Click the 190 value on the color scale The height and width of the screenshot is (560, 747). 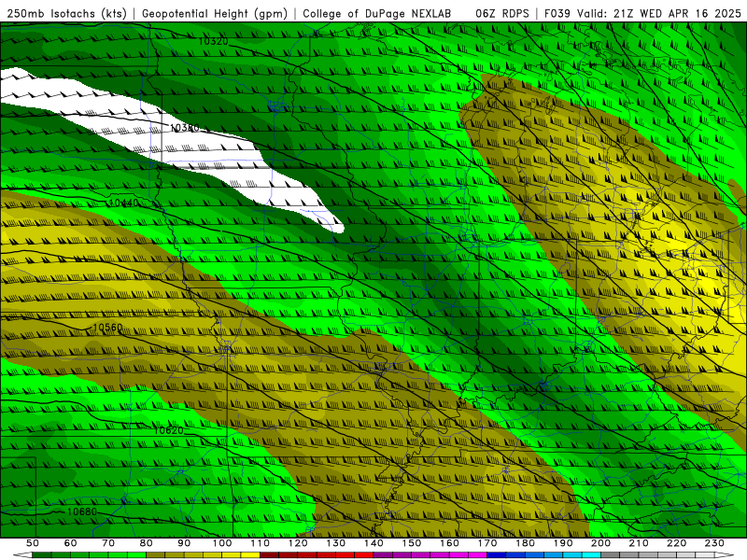pos(563,543)
